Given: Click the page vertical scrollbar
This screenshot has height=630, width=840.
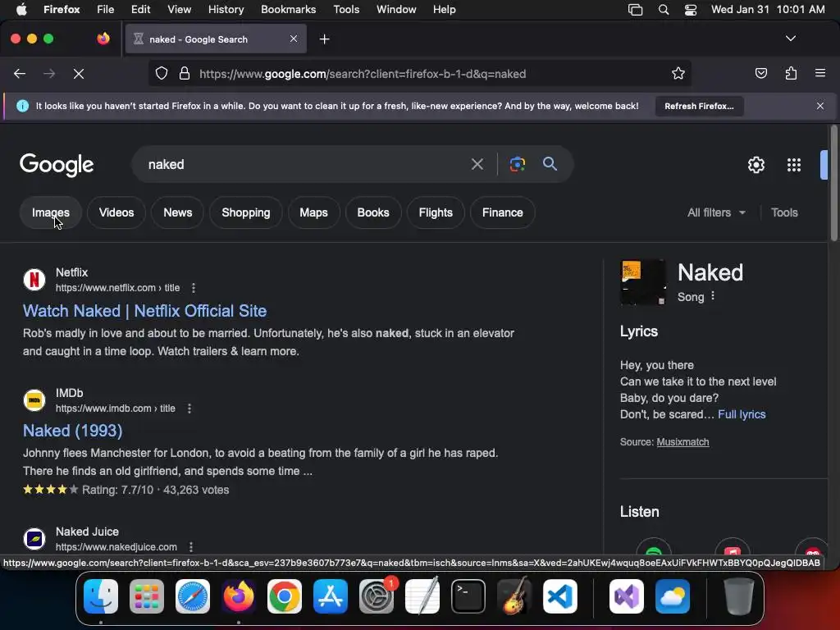Looking at the screenshot, I should pyautogui.click(x=833, y=183).
